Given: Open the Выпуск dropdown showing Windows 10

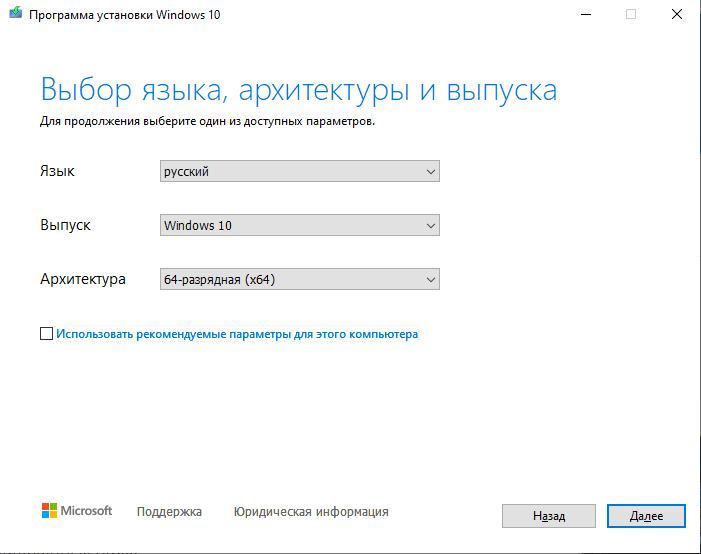Looking at the screenshot, I should [x=300, y=225].
